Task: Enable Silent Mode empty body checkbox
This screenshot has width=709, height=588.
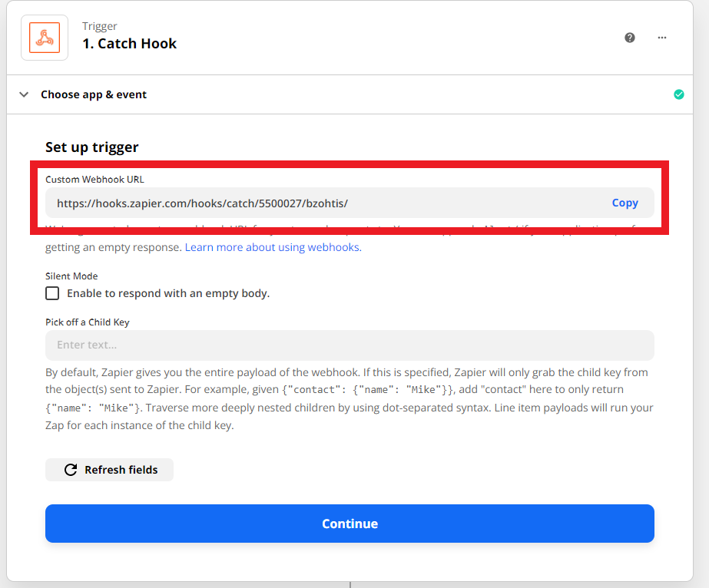Action: tap(52, 293)
